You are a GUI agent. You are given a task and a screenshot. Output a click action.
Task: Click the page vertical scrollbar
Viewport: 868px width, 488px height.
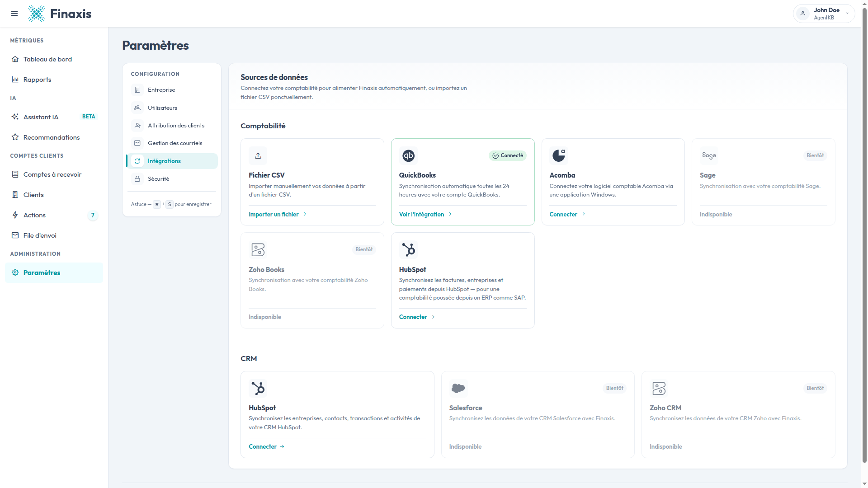[x=864, y=235]
